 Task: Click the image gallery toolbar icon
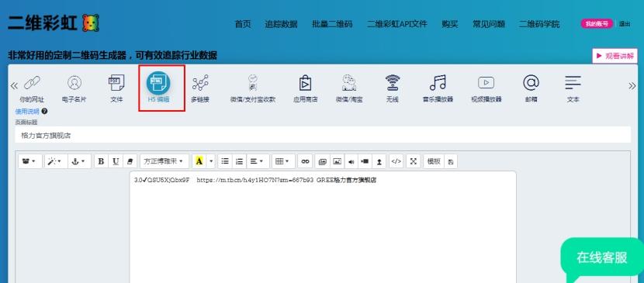(x=323, y=161)
